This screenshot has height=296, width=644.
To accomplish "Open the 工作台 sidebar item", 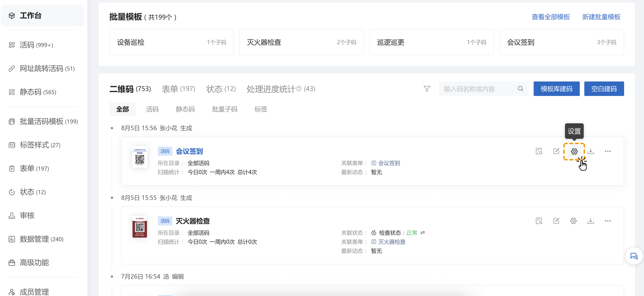I will coord(42,16).
